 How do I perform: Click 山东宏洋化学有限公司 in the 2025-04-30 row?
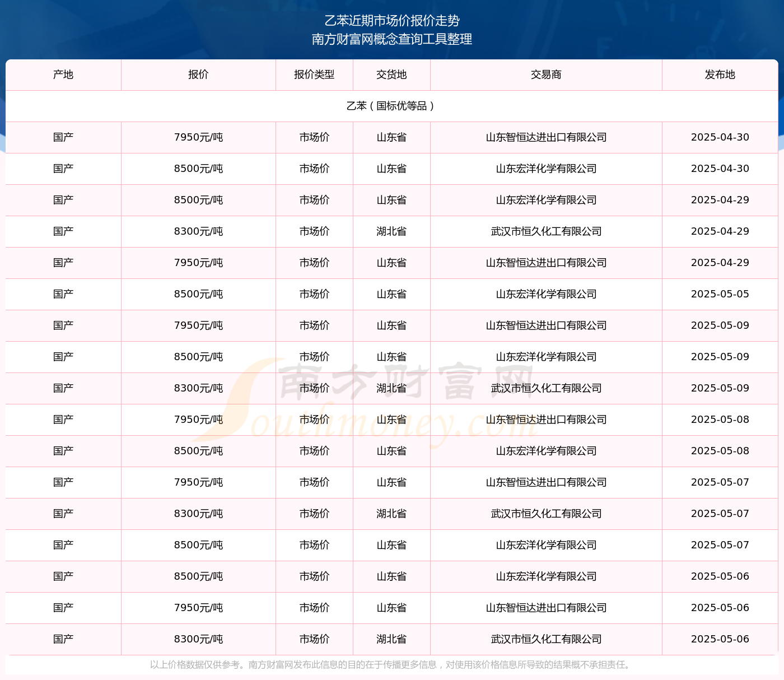(x=546, y=169)
